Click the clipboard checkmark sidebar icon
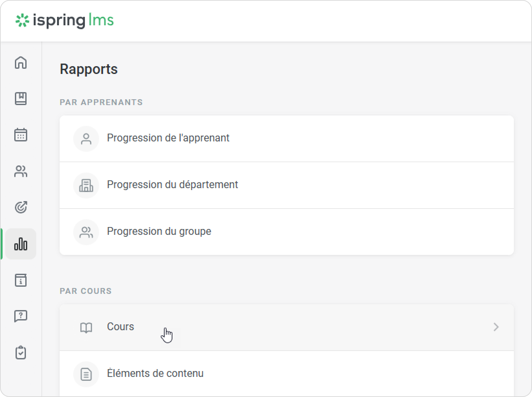 21,353
